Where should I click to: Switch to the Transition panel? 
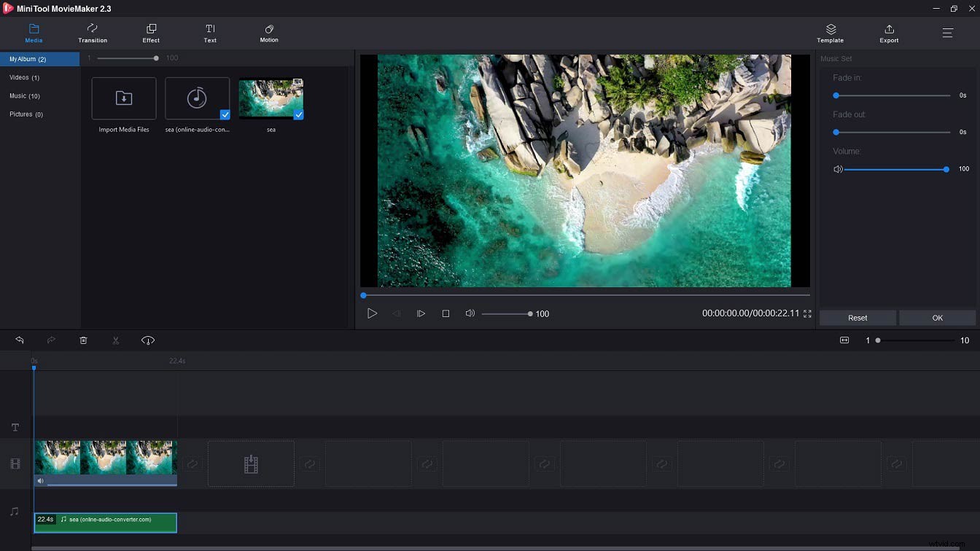click(93, 32)
